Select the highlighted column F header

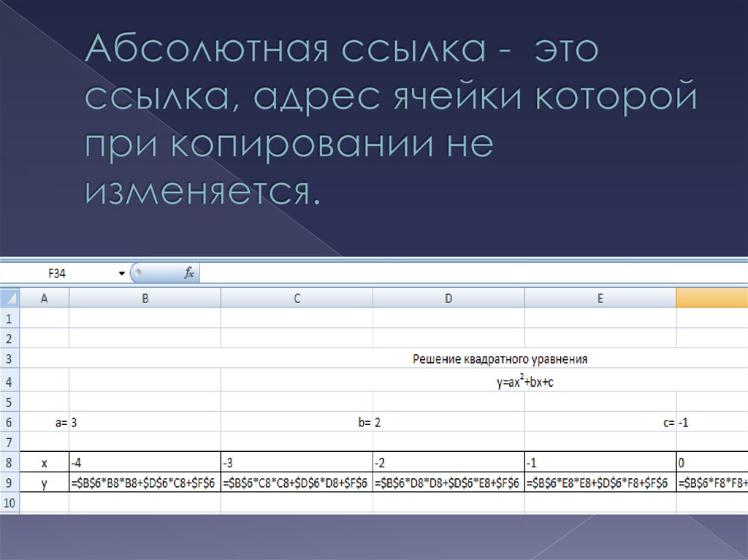click(x=711, y=299)
